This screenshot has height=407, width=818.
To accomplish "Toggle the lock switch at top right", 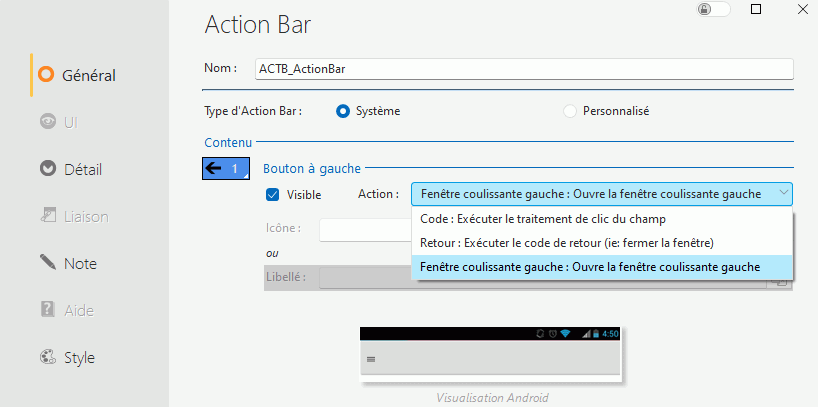I will pyautogui.click(x=714, y=9).
